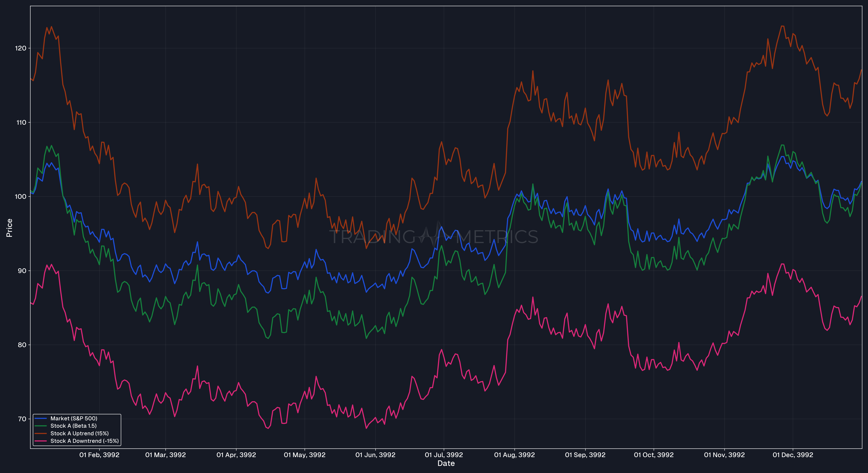Image resolution: width=868 pixels, height=473 pixels.
Task: Click the 100 price axis label
Action: 21,197
